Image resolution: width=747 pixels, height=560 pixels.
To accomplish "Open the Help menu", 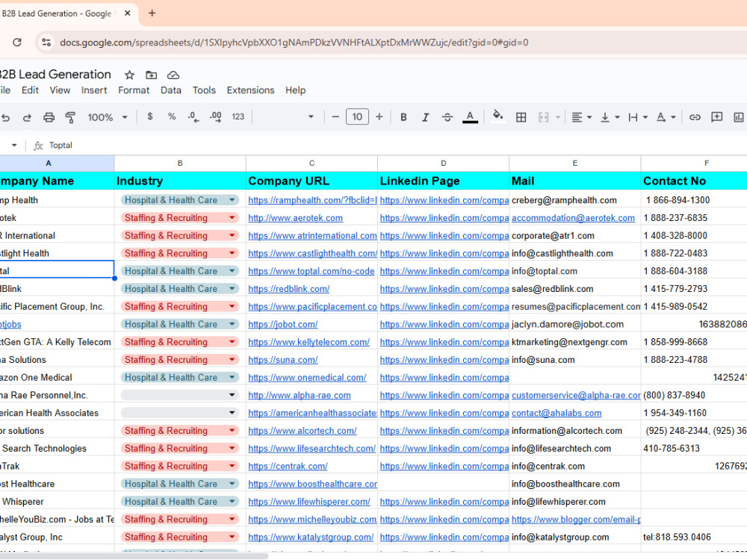I will [295, 90].
